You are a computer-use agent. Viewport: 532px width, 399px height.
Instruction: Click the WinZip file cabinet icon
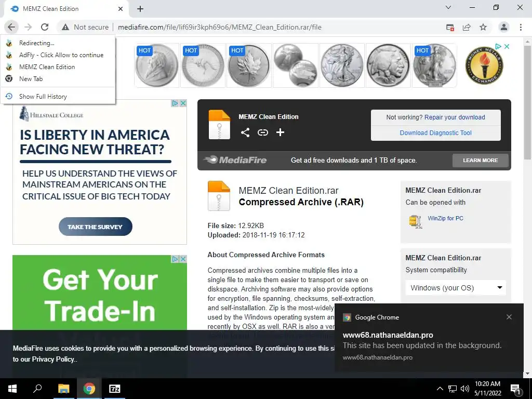click(415, 221)
